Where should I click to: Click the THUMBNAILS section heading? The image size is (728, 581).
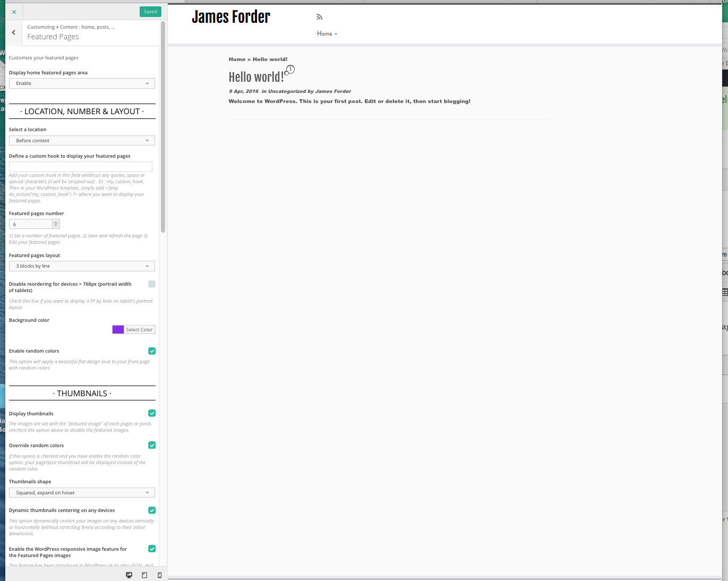pos(82,394)
